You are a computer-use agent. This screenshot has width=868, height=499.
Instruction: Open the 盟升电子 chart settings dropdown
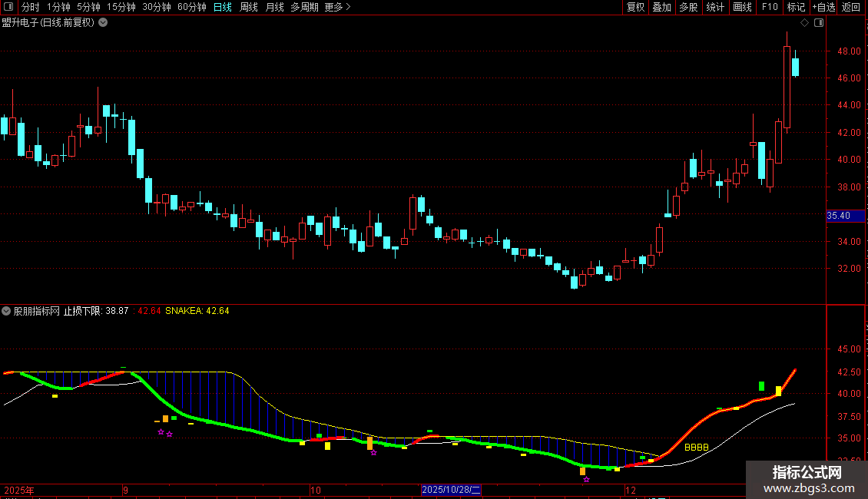click(x=103, y=23)
